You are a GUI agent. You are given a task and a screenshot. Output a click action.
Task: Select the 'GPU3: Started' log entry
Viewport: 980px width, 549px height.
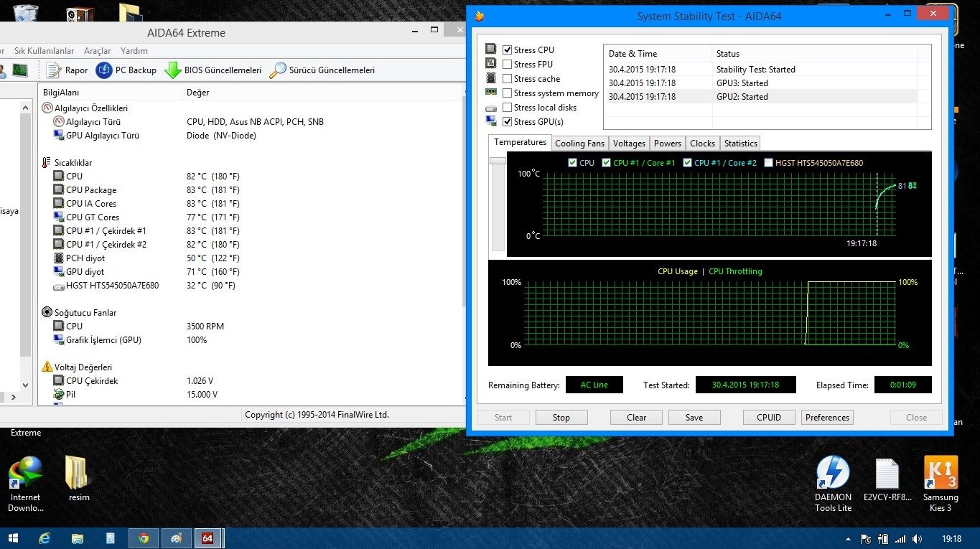[x=762, y=83]
